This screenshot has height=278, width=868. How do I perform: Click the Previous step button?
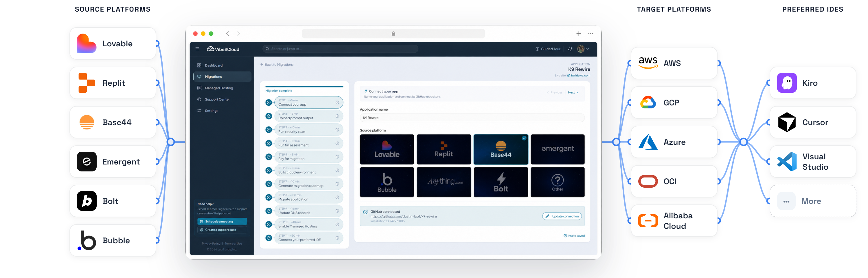[555, 92]
